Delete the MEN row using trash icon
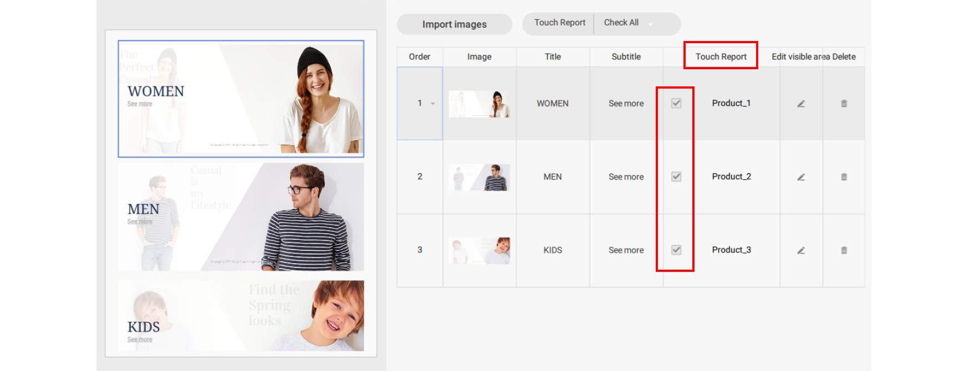Image resolution: width=980 pixels, height=371 pixels. pyautogui.click(x=844, y=177)
